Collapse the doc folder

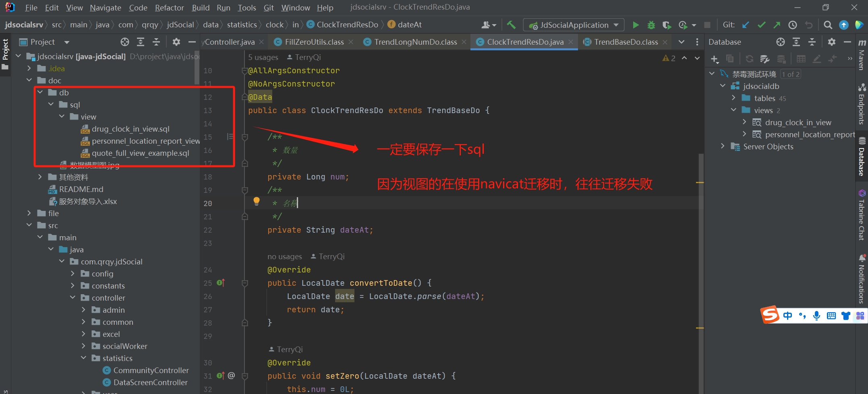point(29,80)
